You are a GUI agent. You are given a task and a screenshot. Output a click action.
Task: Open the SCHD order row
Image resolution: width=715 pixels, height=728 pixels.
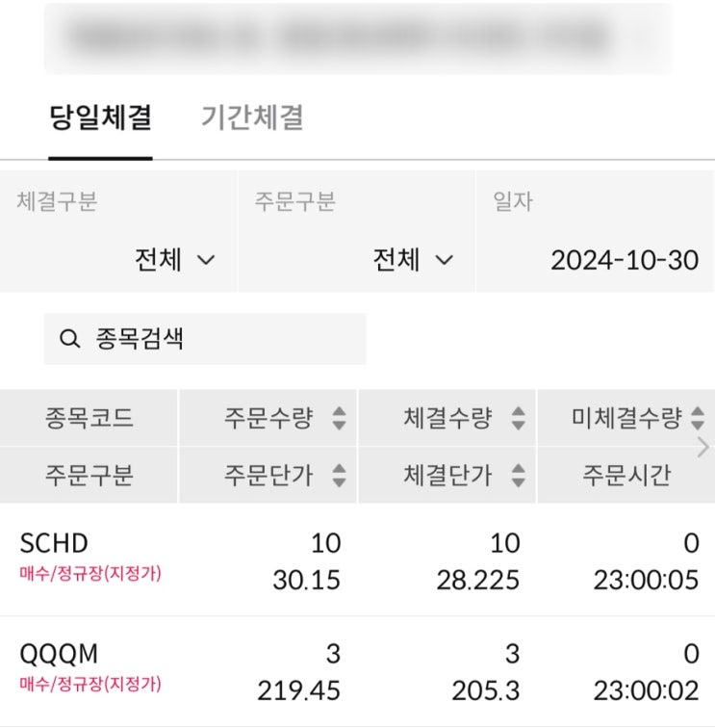click(x=357, y=559)
